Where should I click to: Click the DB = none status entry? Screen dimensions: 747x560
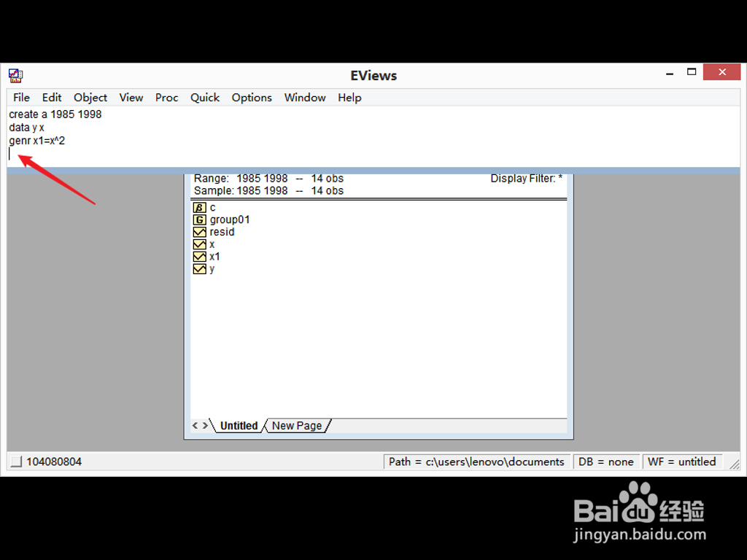click(606, 462)
